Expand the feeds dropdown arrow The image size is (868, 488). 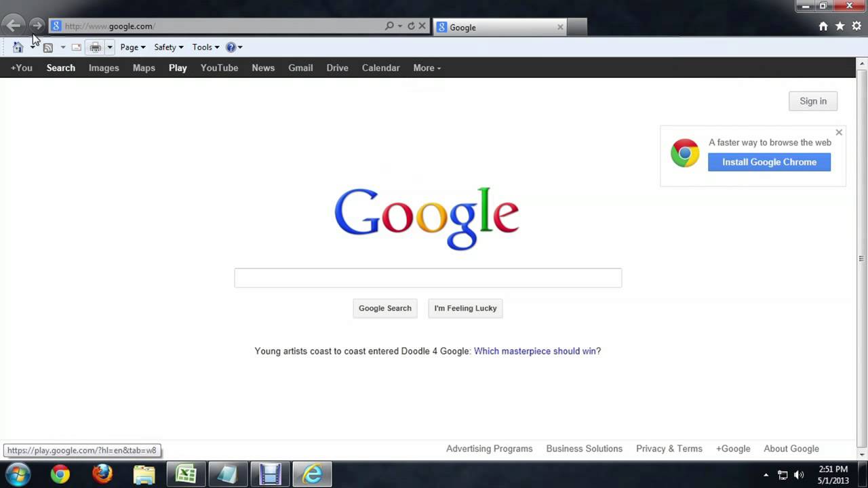(62, 47)
